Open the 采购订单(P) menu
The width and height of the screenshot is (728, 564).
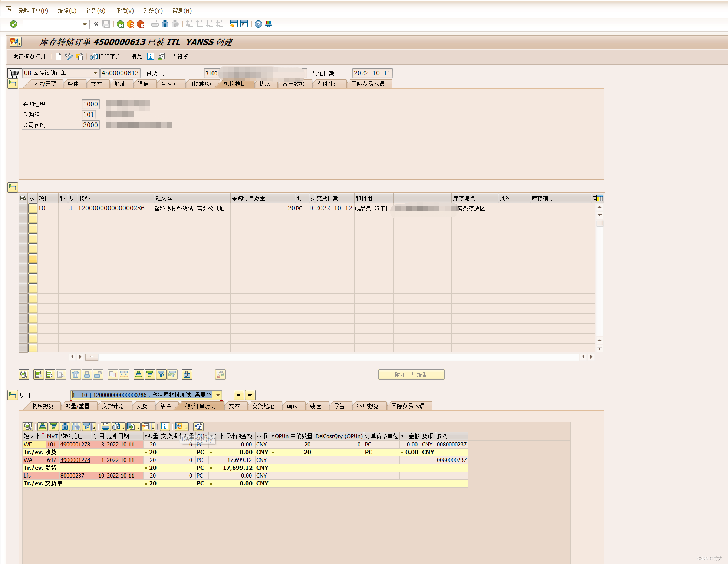coord(33,10)
